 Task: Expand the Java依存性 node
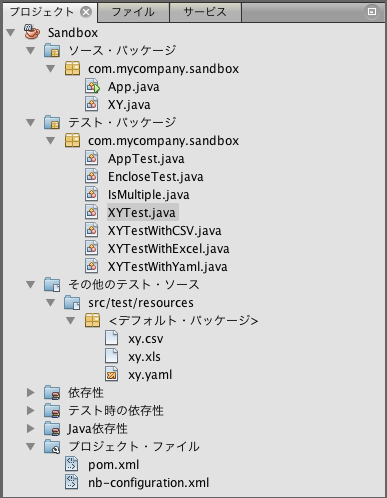point(31,428)
